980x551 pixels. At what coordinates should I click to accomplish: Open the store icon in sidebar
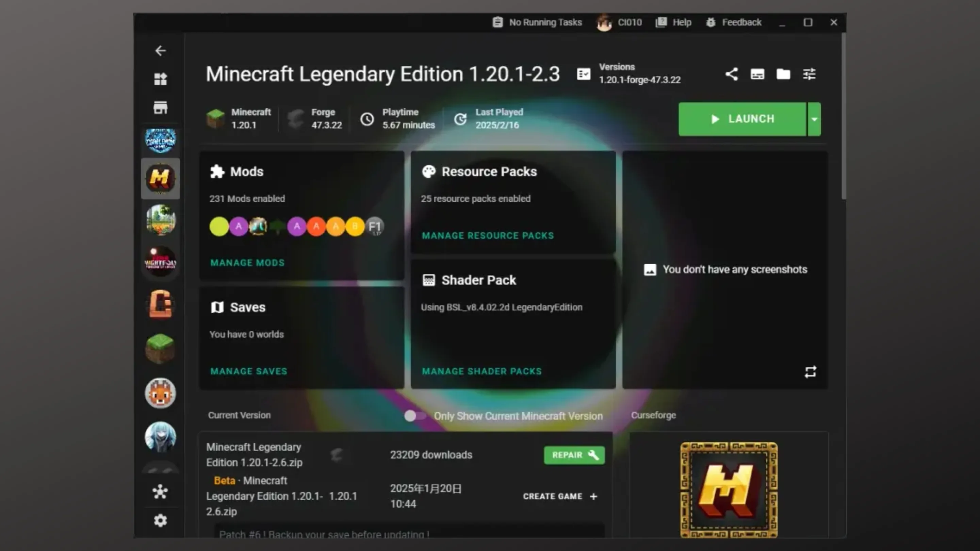tap(160, 107)
